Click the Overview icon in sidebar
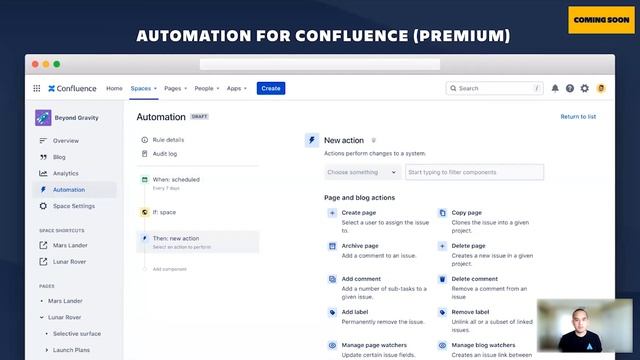Screen dimensions: 640x360 click(x=43, y=140)
